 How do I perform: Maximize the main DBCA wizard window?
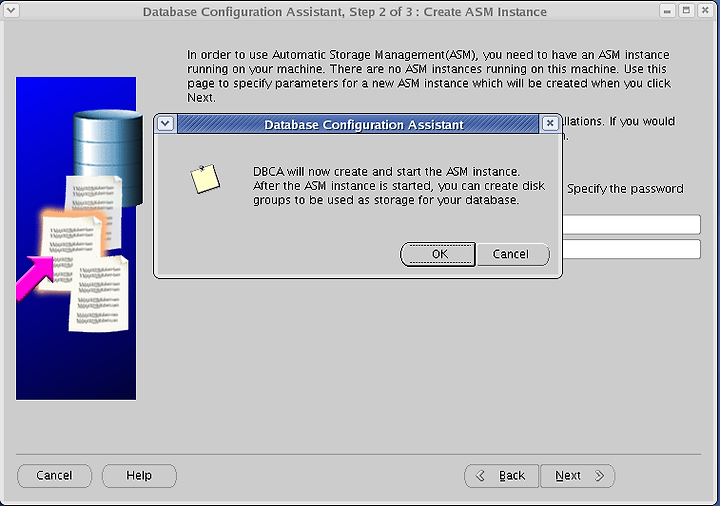pos(686,10)
